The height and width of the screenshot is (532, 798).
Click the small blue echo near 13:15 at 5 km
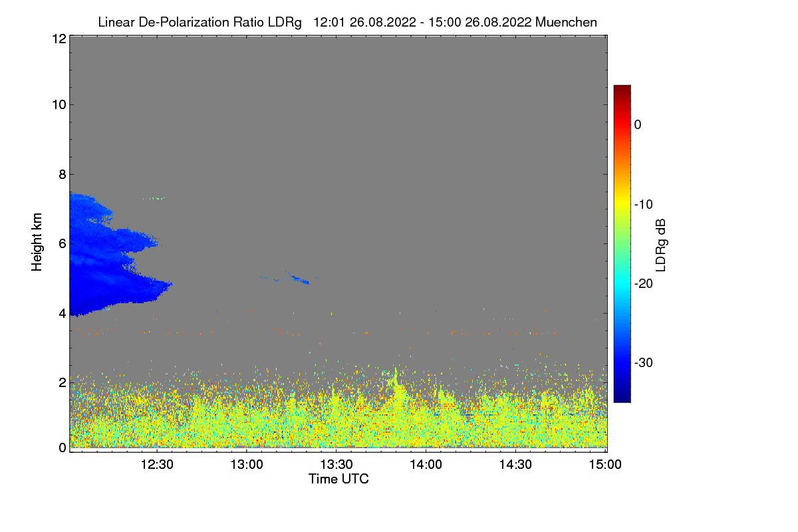(x=299, y=280)
